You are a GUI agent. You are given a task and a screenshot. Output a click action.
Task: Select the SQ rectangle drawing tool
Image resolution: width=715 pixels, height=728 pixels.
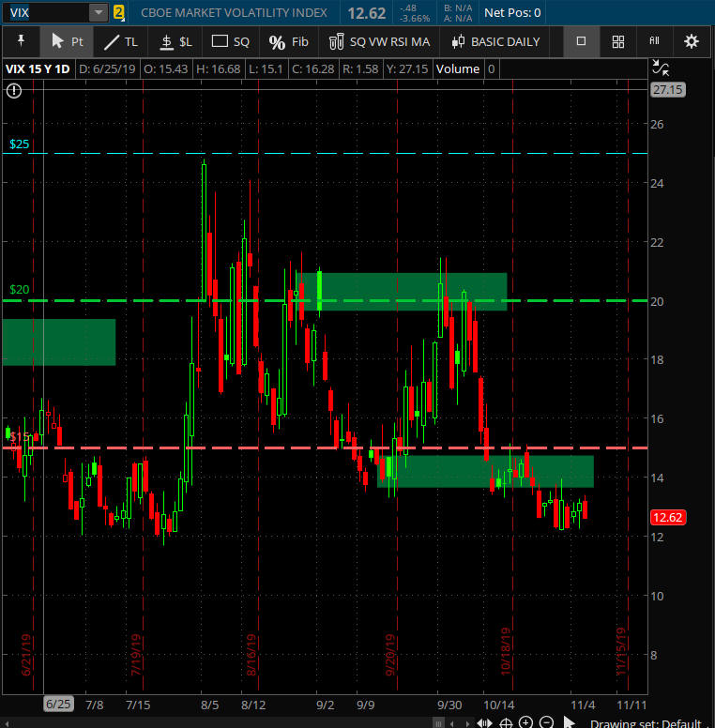231,41
